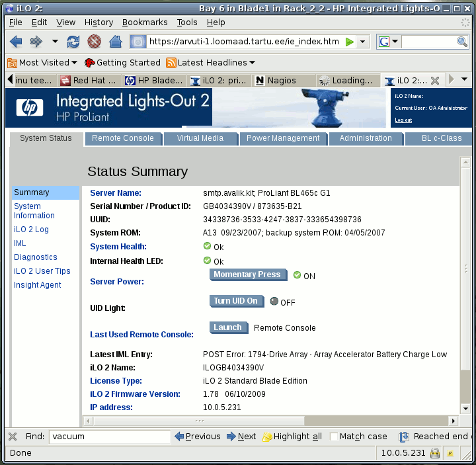This screenshot has height=465, width=476.
Task: Open the list all tabs dropdown
Action: point(464,79)
